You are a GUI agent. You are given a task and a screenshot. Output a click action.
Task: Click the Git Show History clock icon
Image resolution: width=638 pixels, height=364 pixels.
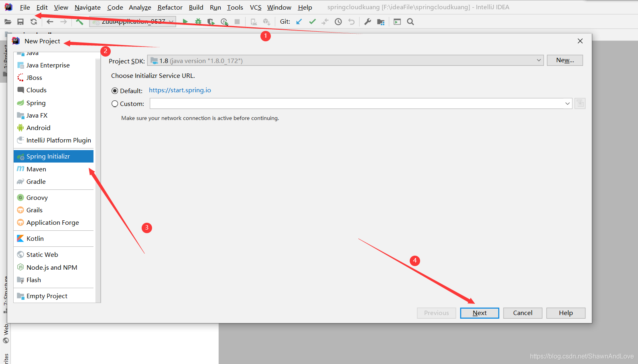(338, 22)
